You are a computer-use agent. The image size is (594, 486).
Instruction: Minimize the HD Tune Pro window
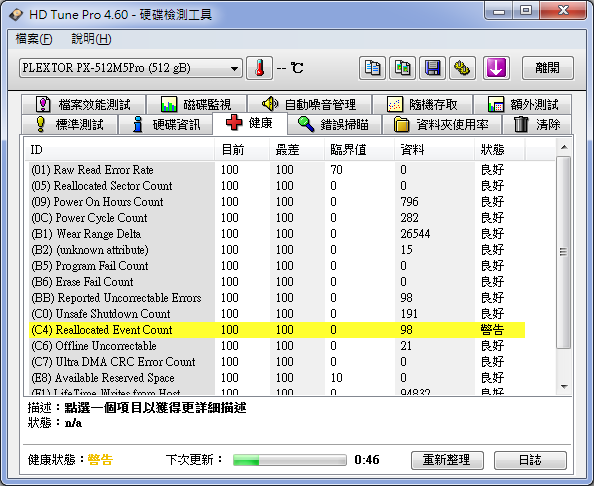pos(499,11)
